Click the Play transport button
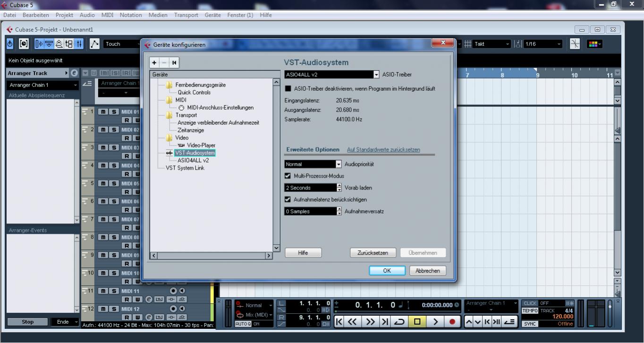 [x=435, y=322]
